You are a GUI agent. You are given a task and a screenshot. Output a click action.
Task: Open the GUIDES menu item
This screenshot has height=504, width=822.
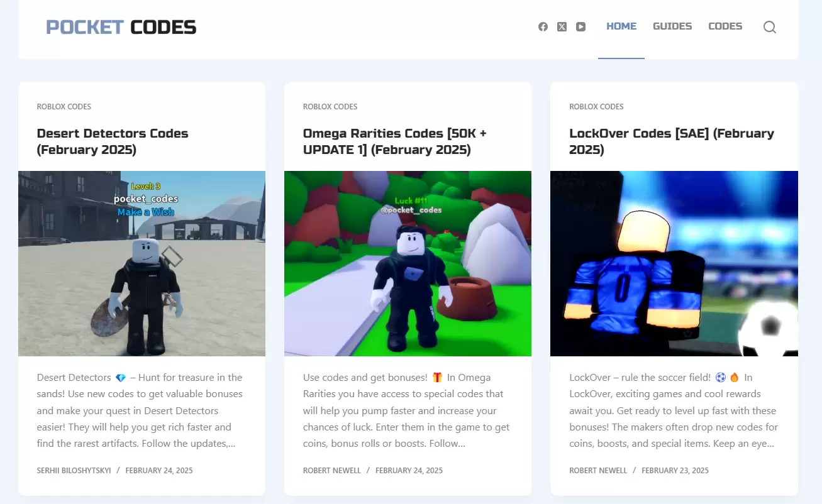pyautogui.click(x=672, y=26)
